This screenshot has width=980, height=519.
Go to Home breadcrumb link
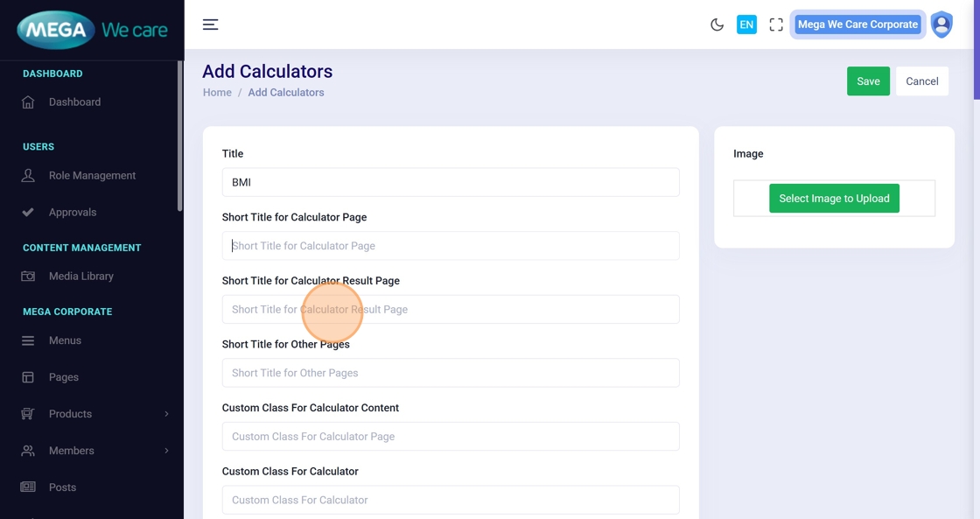tap(217, 93)
